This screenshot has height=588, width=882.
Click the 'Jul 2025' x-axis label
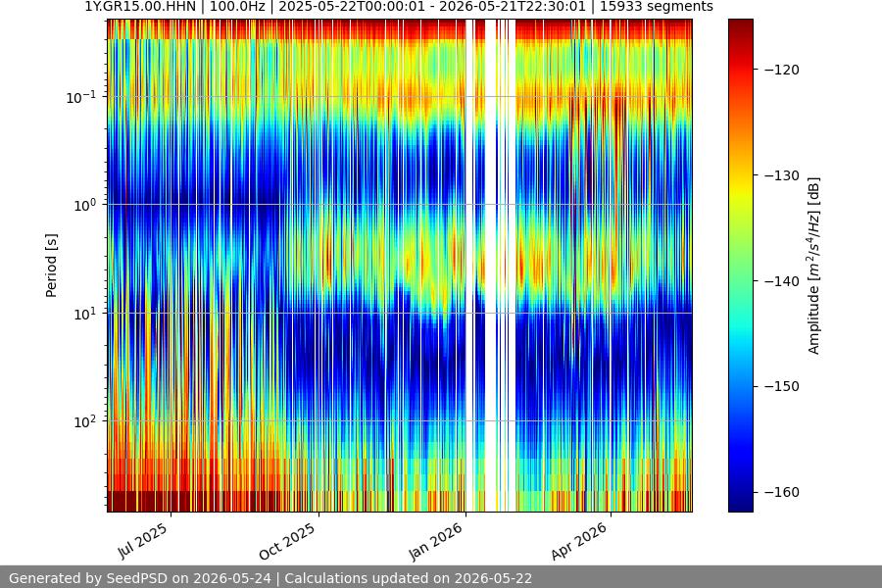pos(142,540)
